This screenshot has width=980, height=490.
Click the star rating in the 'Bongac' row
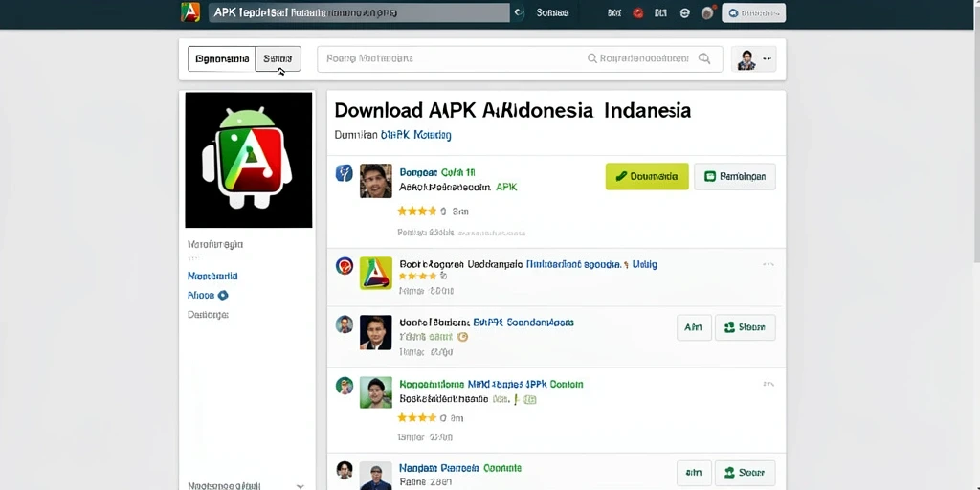tap(417, 212)
